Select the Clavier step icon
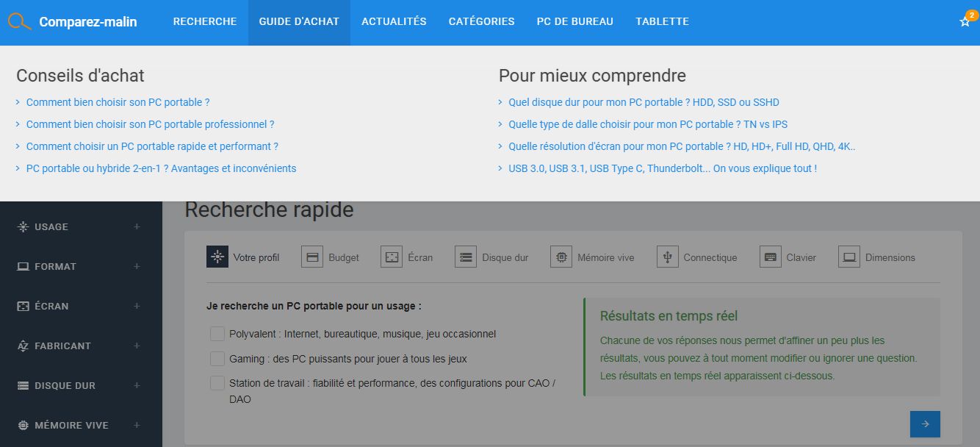The width and height of the screenshot is (980, 447). point(770,257)
